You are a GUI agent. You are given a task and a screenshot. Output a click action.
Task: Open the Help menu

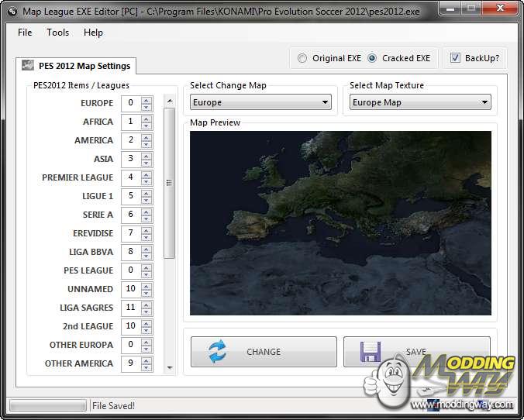coord(93,33)
